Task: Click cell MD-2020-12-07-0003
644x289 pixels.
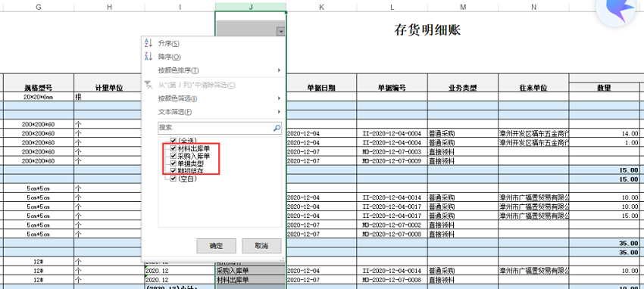Action: pyautogui.click(x=392, y=151)
